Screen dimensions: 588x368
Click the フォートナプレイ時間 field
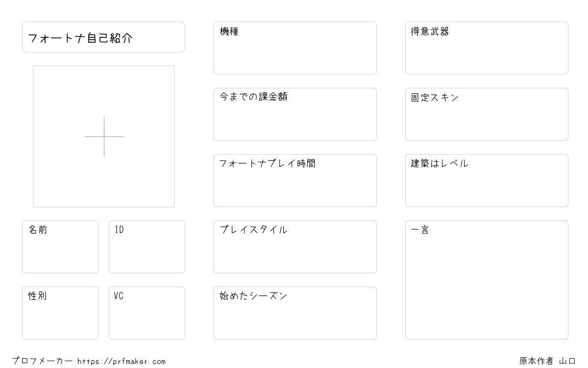pyautogui.click(x=295, y=181)
